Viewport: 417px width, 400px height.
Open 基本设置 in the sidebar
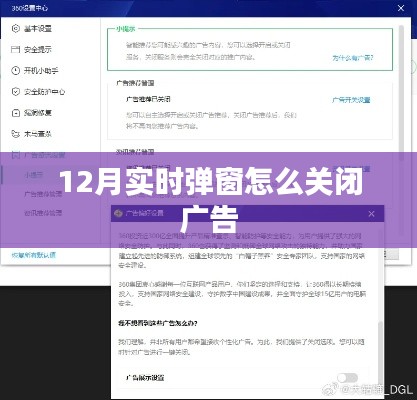(x=38, y=29)
